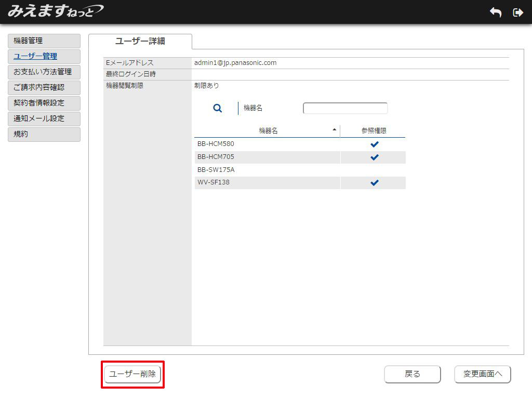Image resolution: width=532 pixels, height=399 pixels.
Task: Open 機器管理 in the sidebar
Action: 44,41
